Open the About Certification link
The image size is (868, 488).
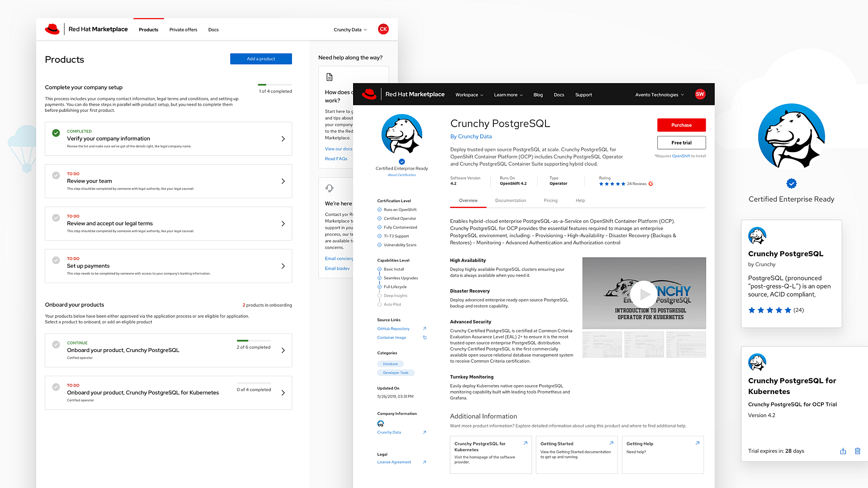pos(402,175)
